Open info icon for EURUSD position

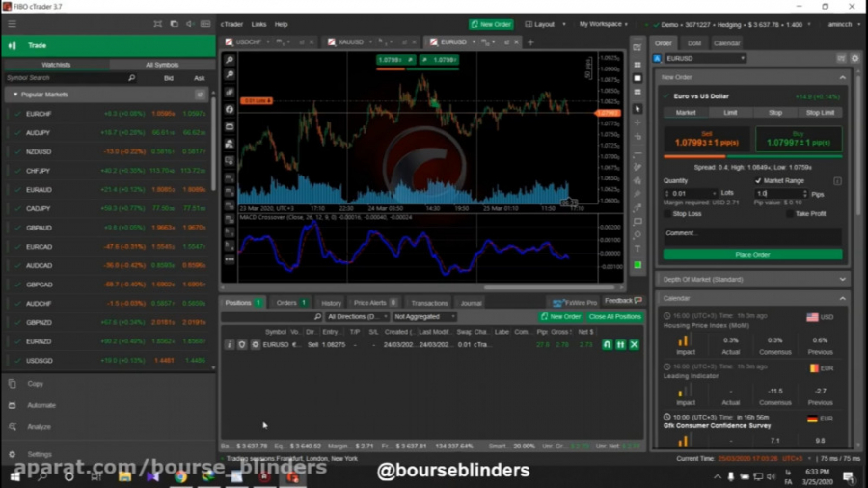(230, 344)
